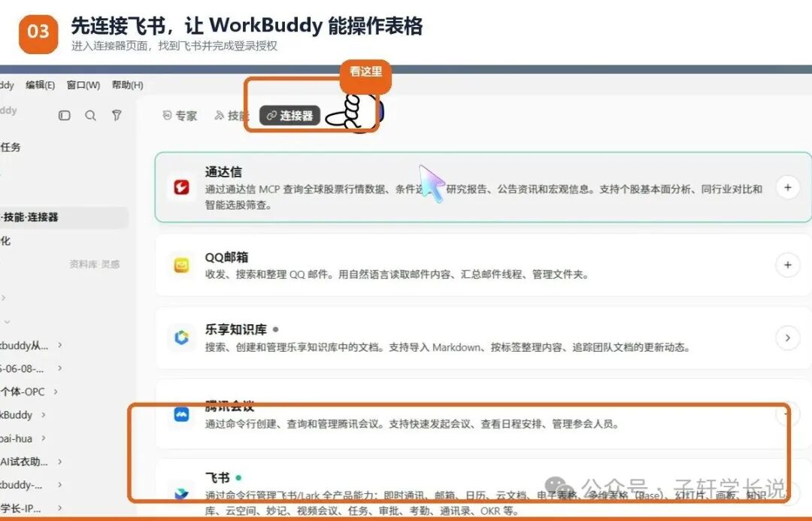Screen dimensions: 812x521
Task: Switch to the 技能 tab
Action: (x=231, y=116)
